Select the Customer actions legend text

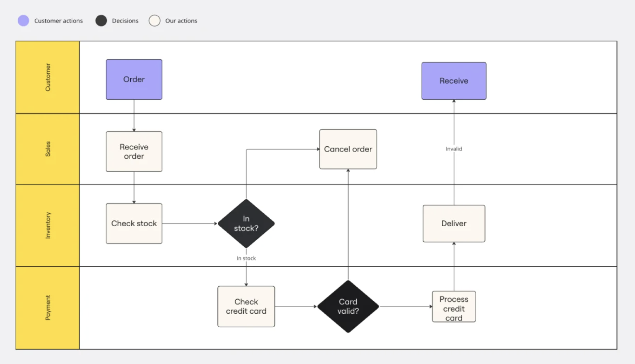click(x=58, y=21)
